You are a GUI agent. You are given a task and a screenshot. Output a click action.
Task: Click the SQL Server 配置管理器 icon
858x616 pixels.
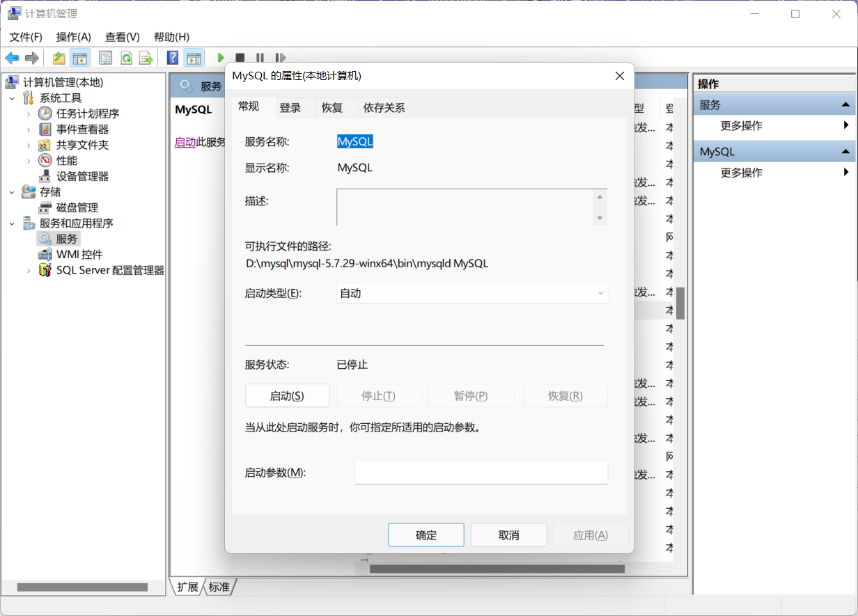(x=45, y=270)
